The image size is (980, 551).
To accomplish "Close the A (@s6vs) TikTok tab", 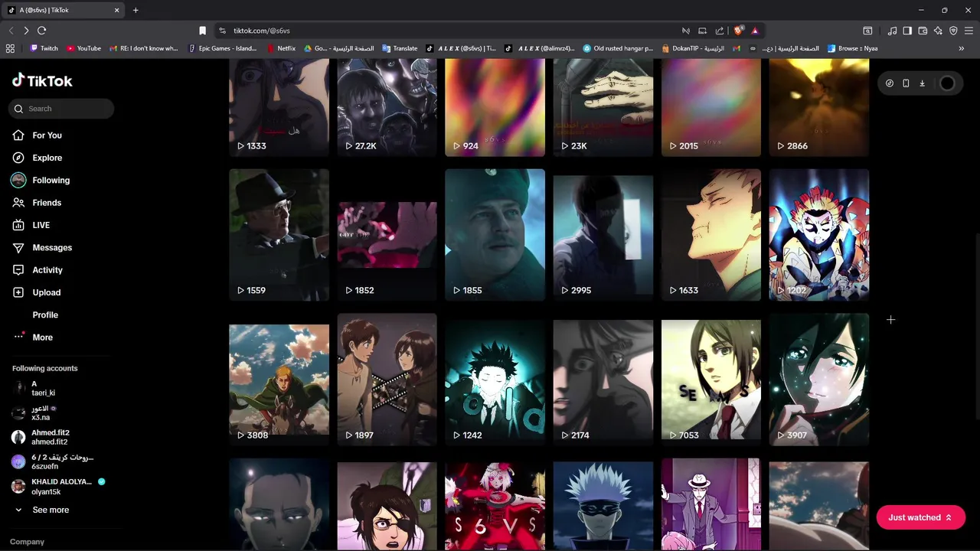I will [x=117, y=10].
